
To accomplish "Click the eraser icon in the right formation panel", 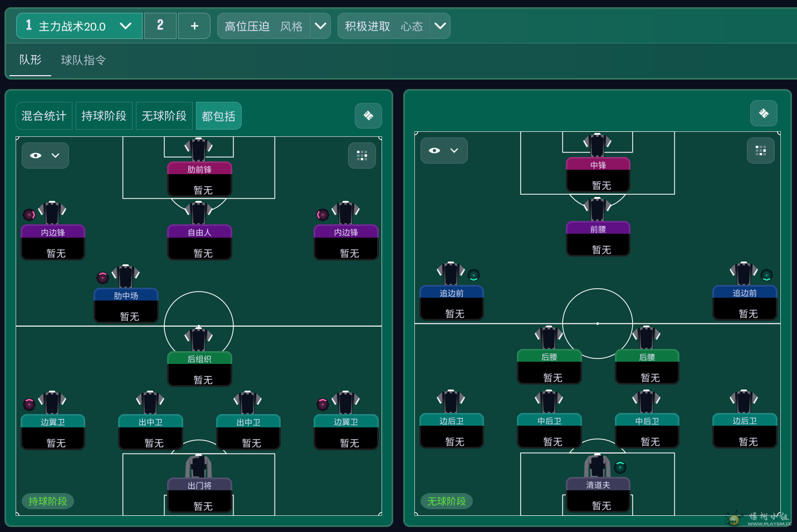I will (x=764, y=114).
